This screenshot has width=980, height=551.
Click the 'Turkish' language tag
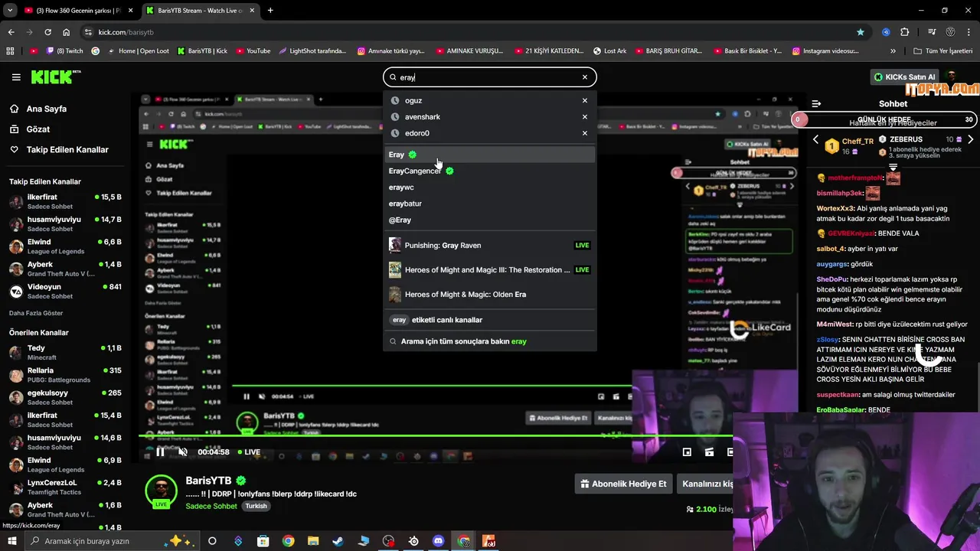coord(256,506)
